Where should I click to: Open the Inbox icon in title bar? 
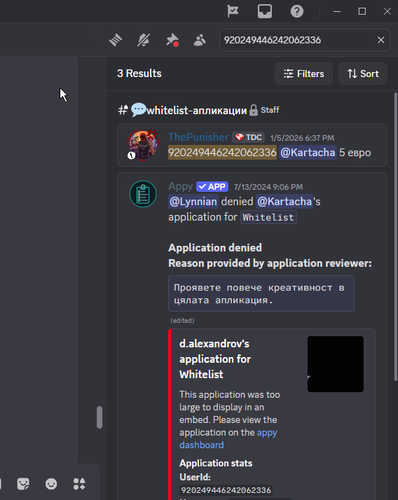coord(265,11)
